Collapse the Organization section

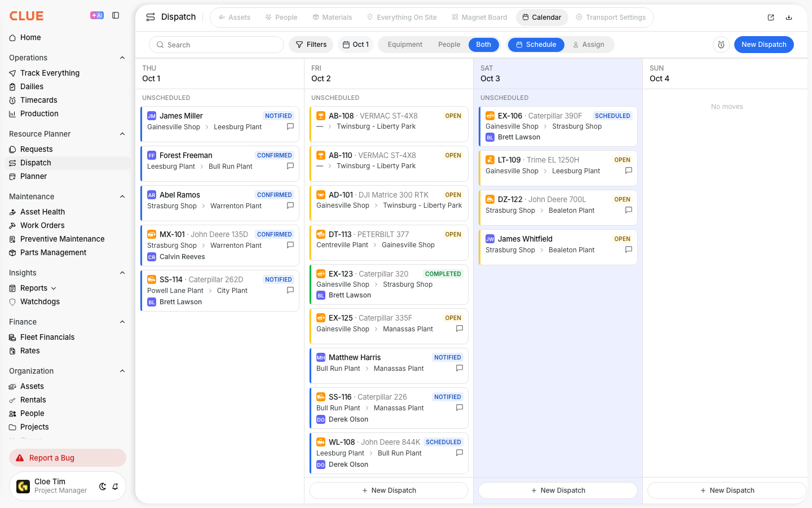(122, 371)
